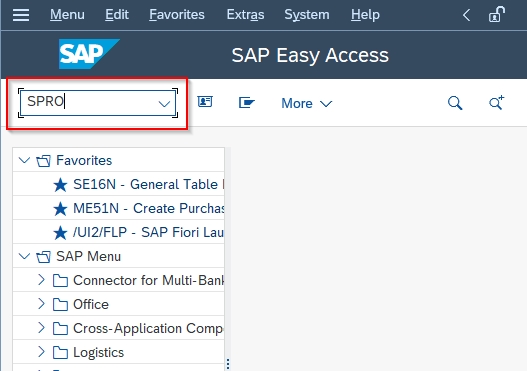Expand the Office folder
The height and width of the screenshot is (371, 527).
(41, 303)
